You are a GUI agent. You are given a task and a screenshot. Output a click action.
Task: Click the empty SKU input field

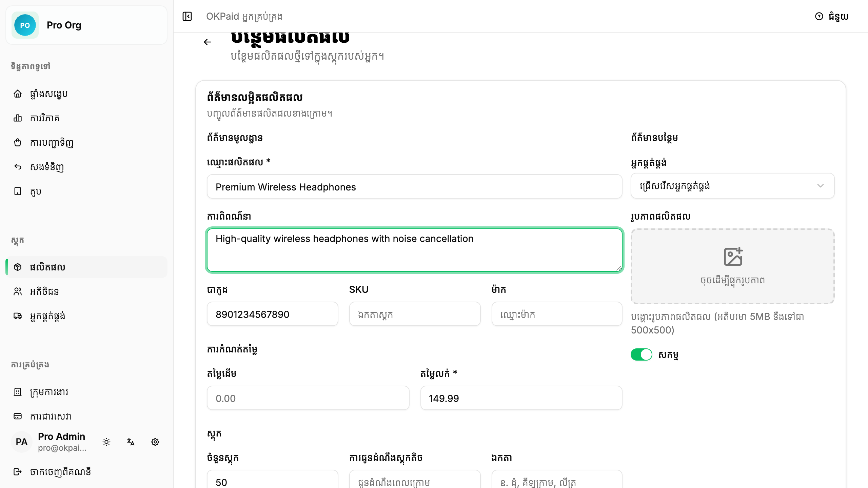[415, 314]
